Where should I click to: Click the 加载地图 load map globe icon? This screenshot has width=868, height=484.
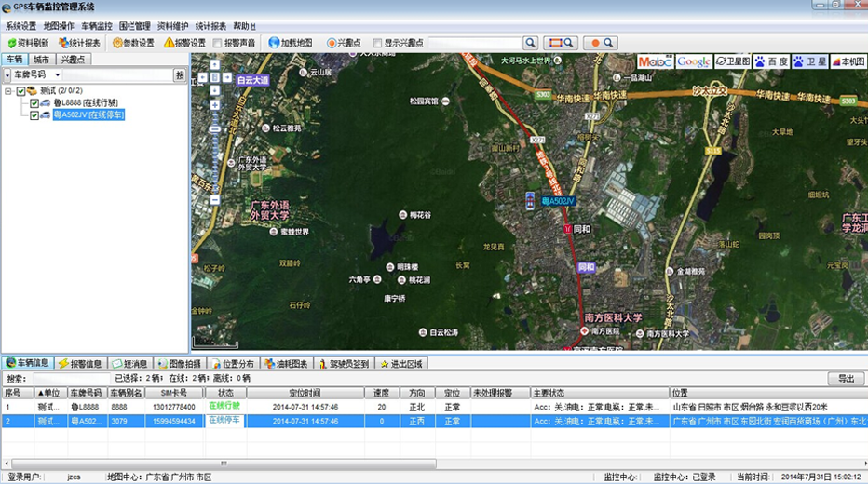tap(274, 43)
